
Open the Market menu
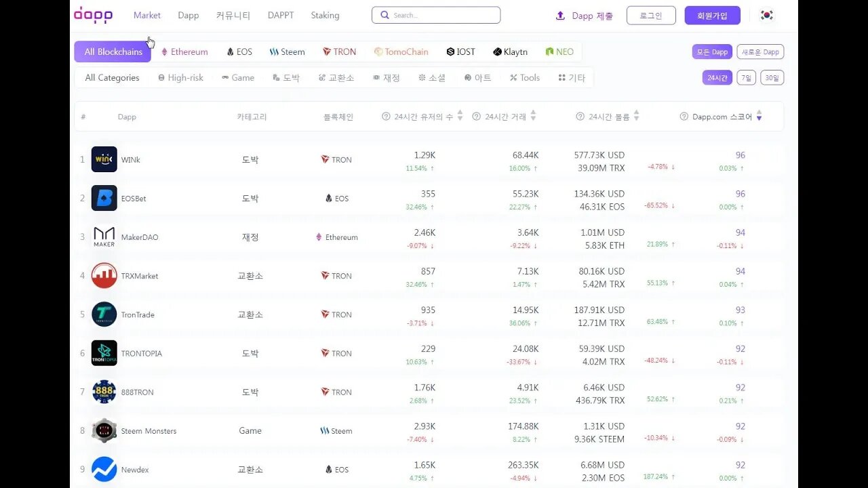pyautogui.click(x=147, y=15)
